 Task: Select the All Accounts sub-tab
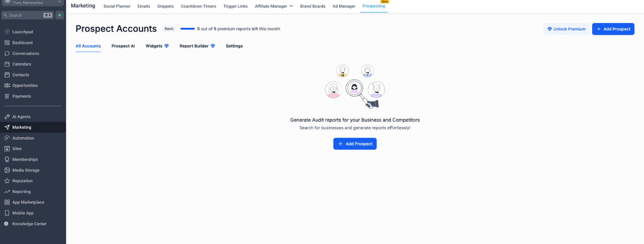pos(88,46)
